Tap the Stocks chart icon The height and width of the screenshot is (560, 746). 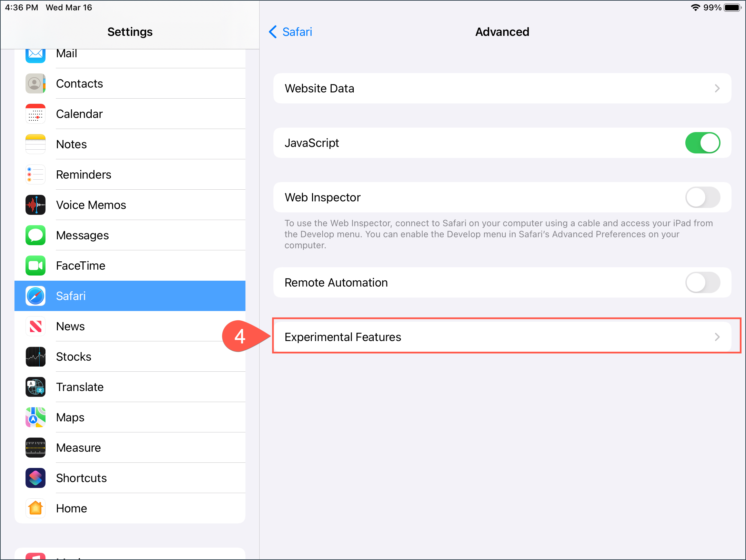36,357
